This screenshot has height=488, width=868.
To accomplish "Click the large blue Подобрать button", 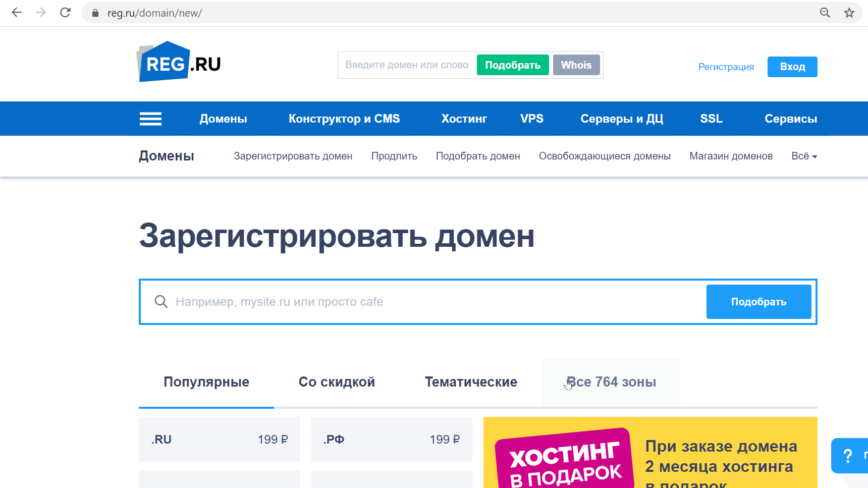I will click(758, 302).
